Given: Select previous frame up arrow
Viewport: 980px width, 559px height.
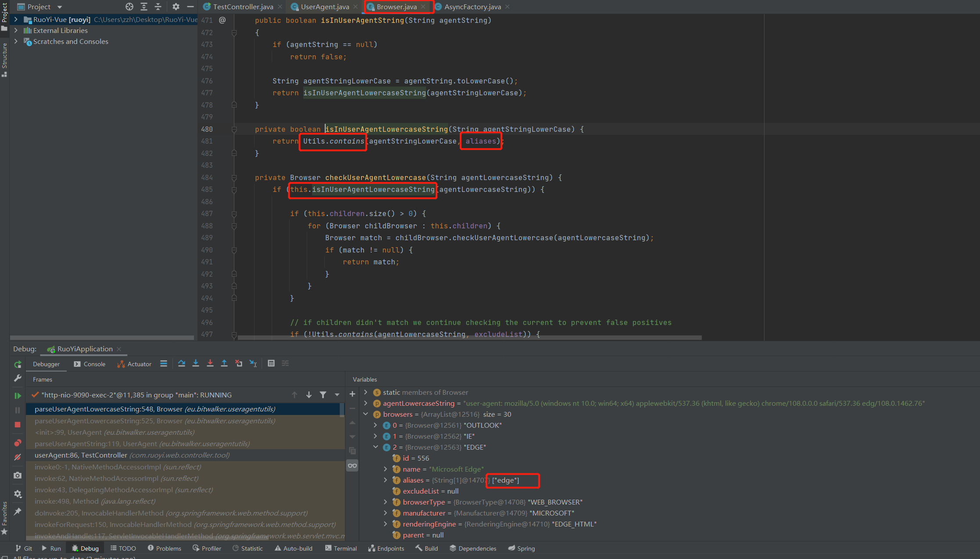Looking at the screenshot, I should pyautogui.click(x=294, y=395).
